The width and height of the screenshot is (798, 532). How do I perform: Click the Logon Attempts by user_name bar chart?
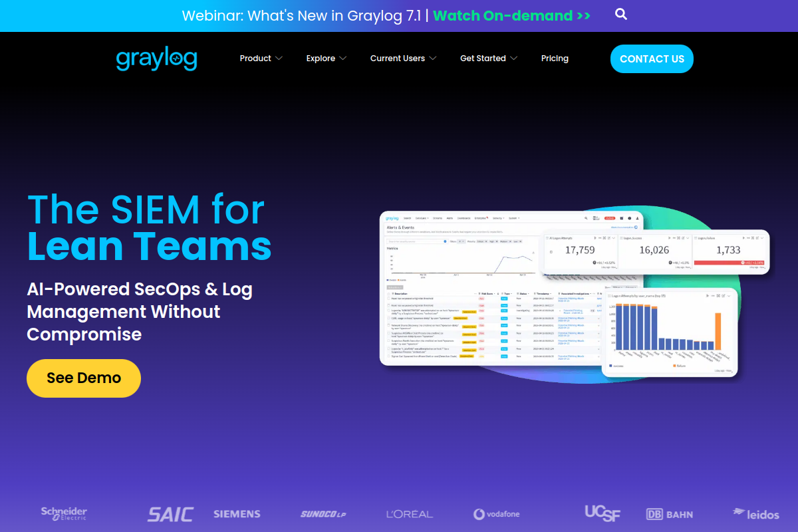(x=670, y=332)
